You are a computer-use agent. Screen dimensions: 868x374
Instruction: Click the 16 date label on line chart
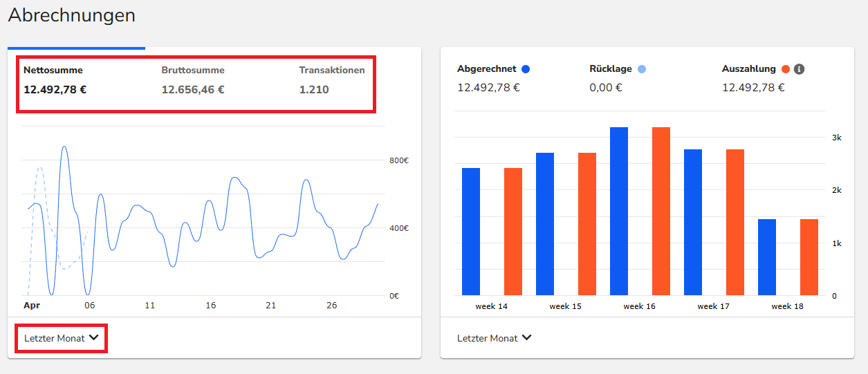click(x=211, y=306)
